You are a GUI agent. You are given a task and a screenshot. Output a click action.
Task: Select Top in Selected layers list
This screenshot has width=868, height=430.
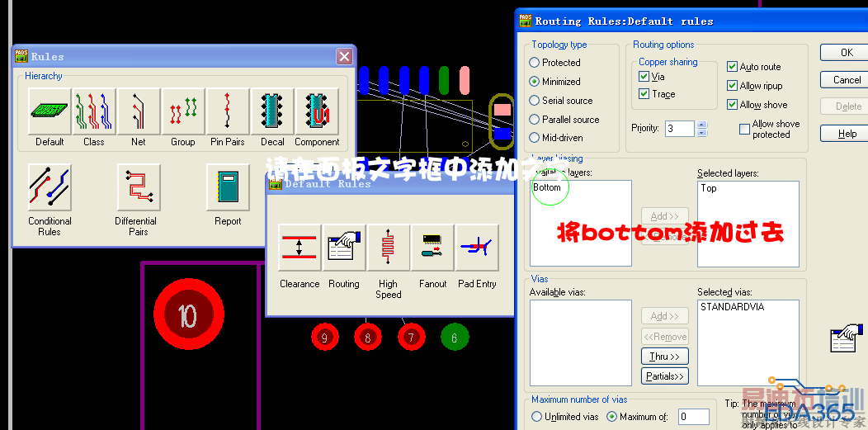[709, 188]
